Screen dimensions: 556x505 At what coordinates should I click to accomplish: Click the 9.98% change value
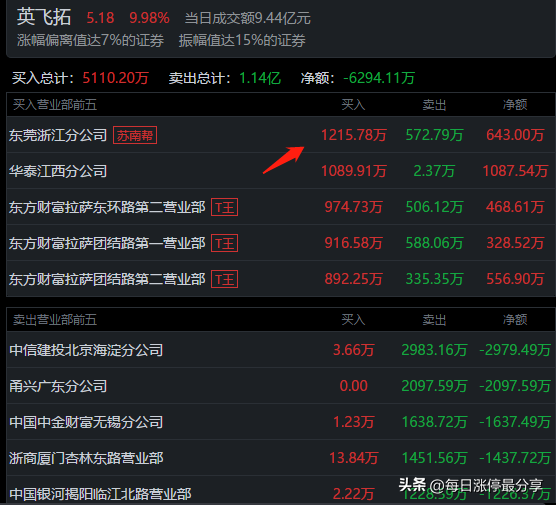149,18
